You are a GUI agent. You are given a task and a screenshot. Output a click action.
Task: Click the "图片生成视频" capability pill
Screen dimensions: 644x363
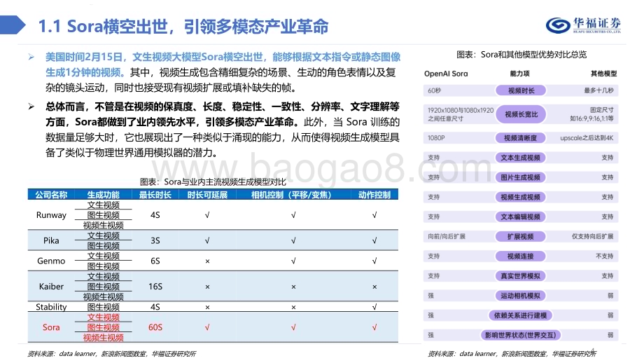tap(521, 177)
